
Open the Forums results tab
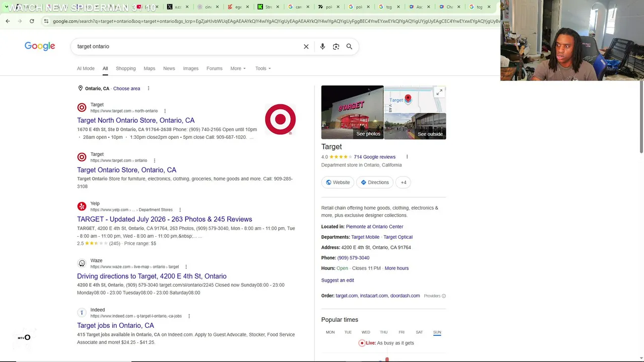coord(214,68)
